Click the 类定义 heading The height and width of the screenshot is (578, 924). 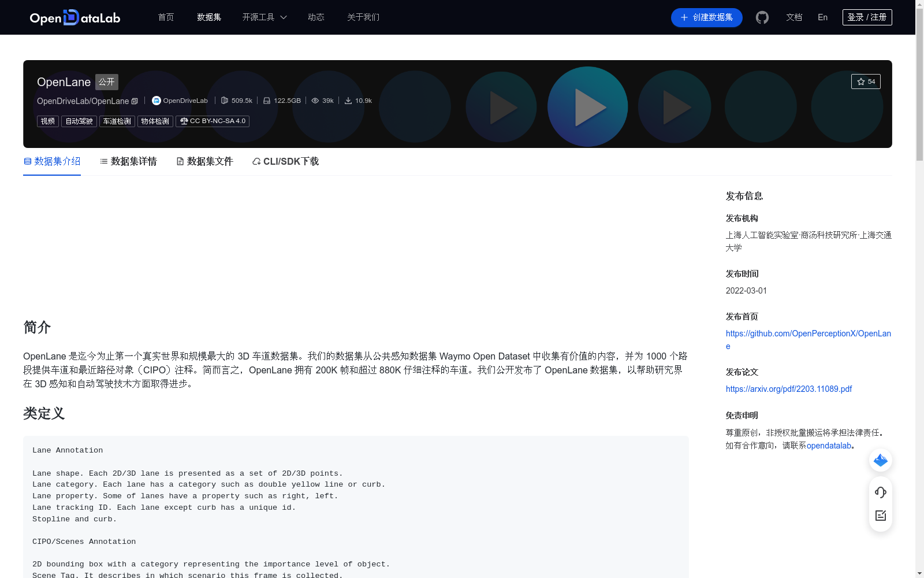click(44, 413)
